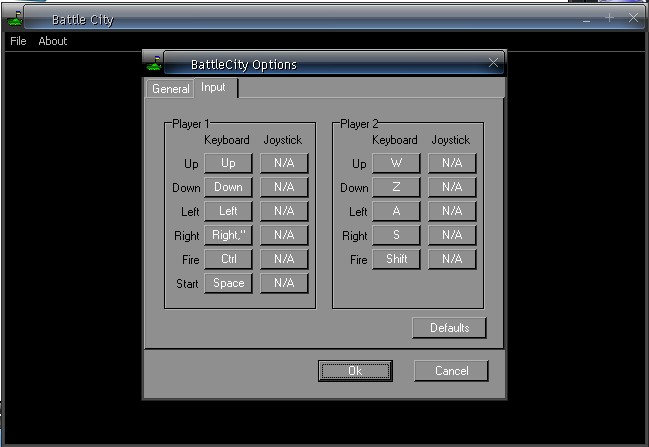
Task: Change Player 2 Fire key Shift
Action: tap(396, 259)
